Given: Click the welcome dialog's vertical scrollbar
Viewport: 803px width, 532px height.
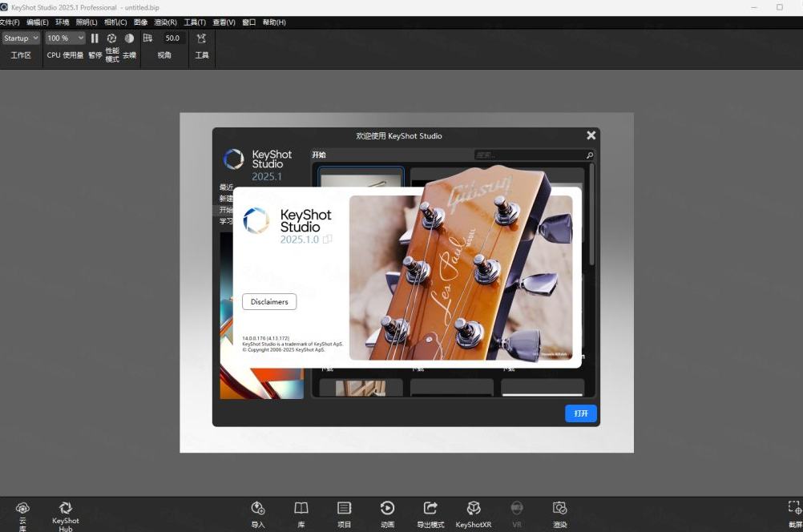Looking at the screenshot, I should (591, 214).
